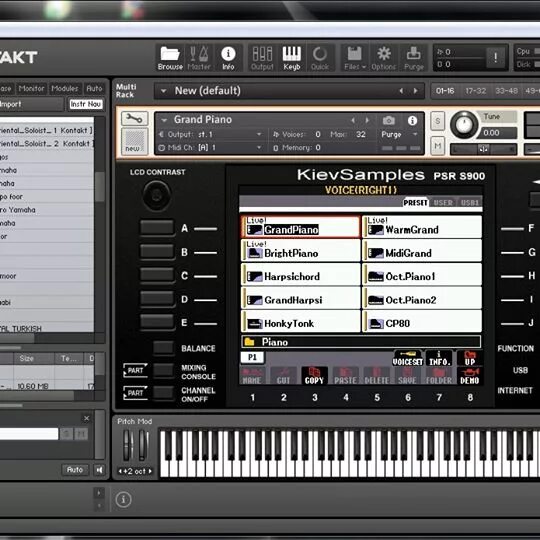This screenshot has height=540, width=540.
Task: Click the P1 page button
Action: pyautogui.click(x=252, y=357)
